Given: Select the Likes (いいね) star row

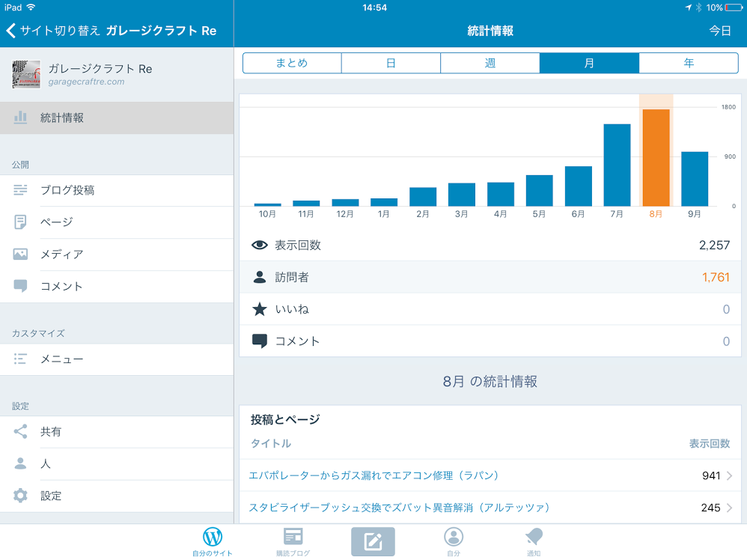Looking at the screenshot, I should point(490,309).
